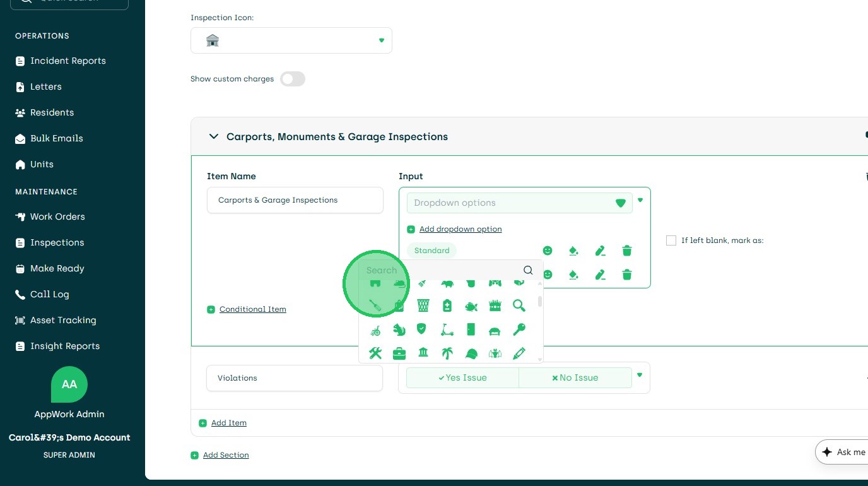Choose the wastebasket icon in picker
This screenshot has height=486, width=868.
(423, 306)
